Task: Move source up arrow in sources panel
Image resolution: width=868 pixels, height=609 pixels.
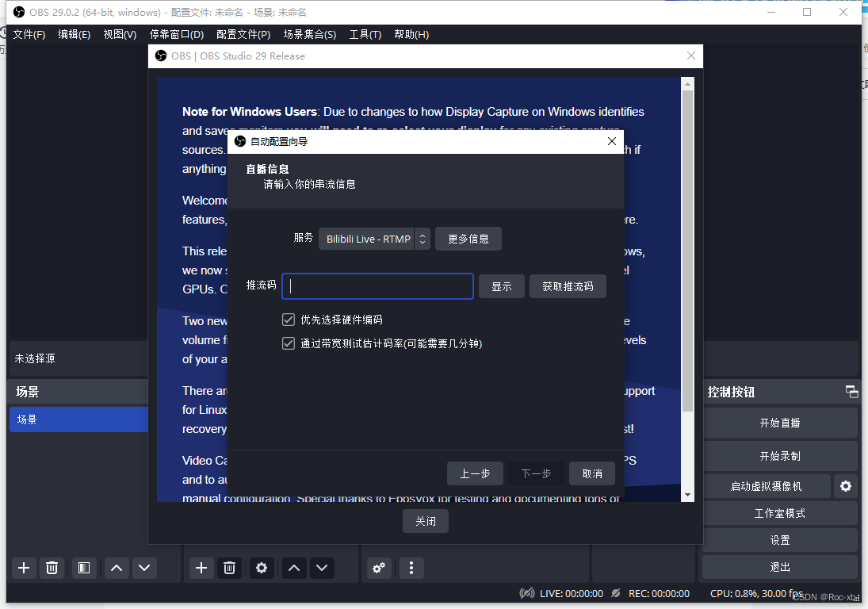Action: click(x=295, y=568)
